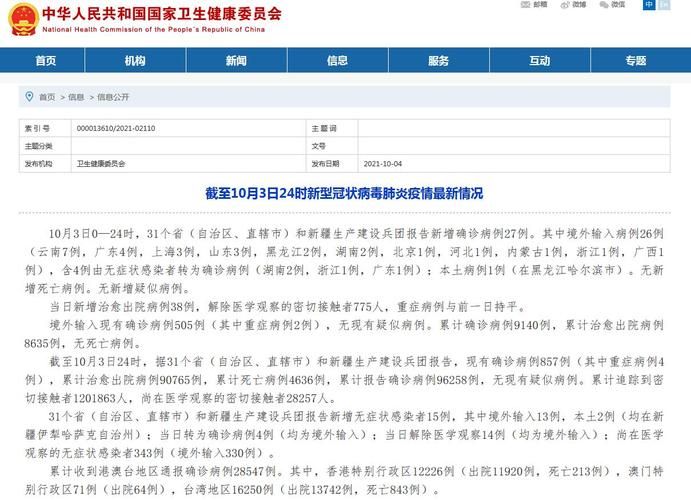The image size is (691, 500).
Task: Click the paragraph starting 截至10月3日24时，据31个省
Action: pos(344,380)
